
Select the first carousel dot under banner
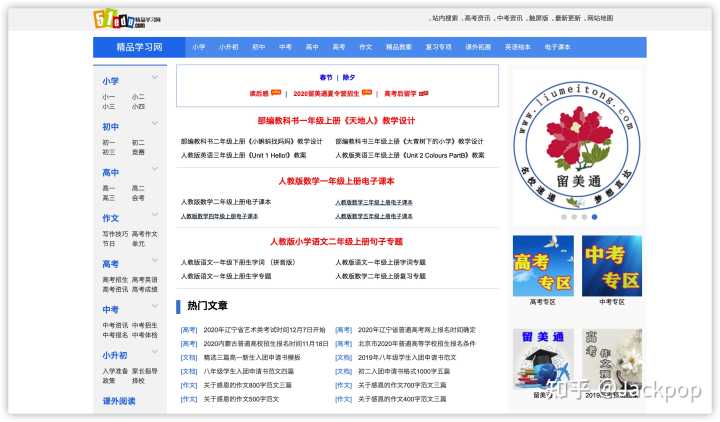pyautogui.click(x=564, y=216)
